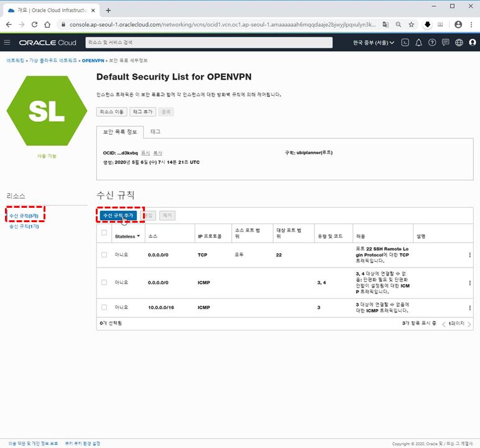Open the cookie settings footer link
The image size is (480, 448).
tap(83, 444)
